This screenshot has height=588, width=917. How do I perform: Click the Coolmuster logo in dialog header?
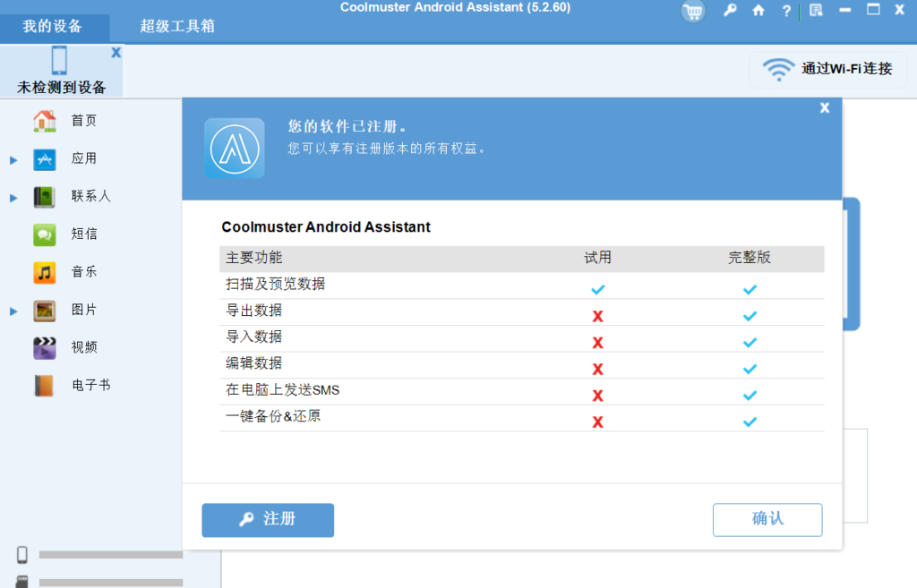point(235,149)
